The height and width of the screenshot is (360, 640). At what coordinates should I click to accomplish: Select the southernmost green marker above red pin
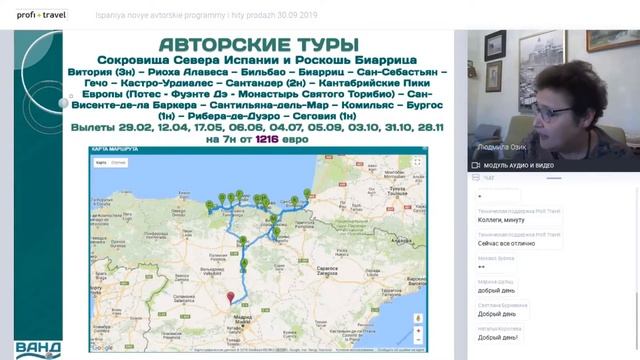coord(244,264)
